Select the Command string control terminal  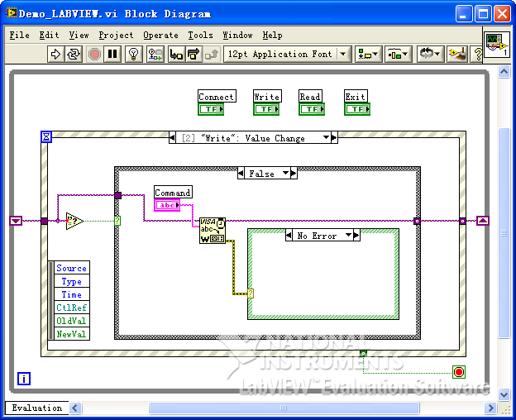[x=167, y=205]
